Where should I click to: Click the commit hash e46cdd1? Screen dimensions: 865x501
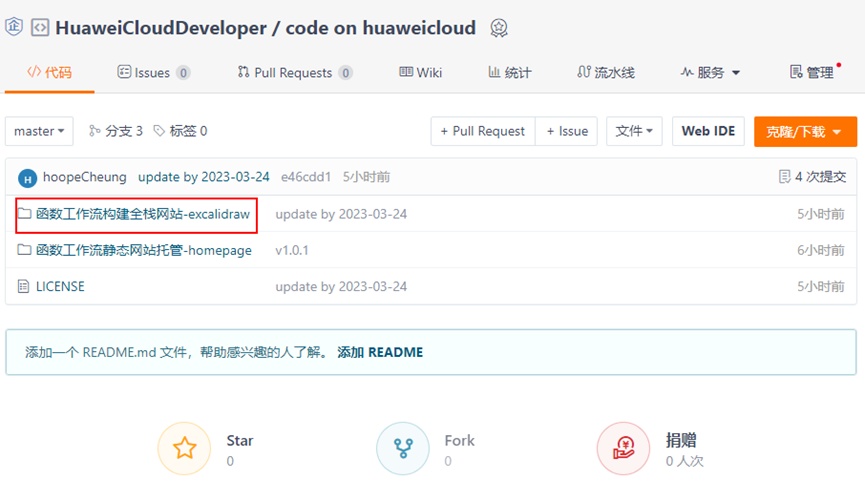(306, 177)
